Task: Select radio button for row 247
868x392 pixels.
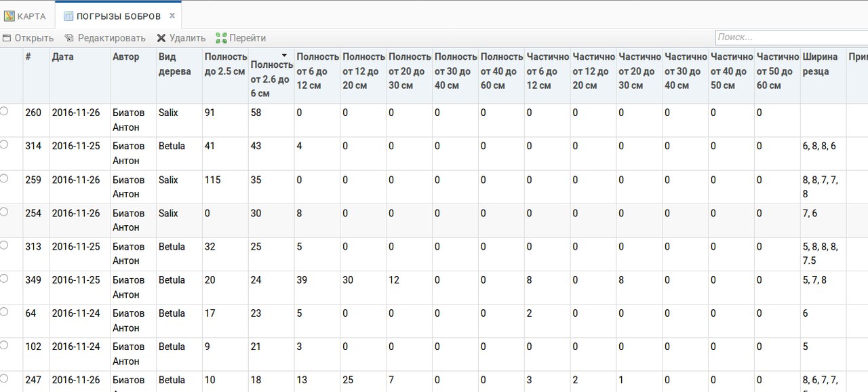Action: point(4,378)
